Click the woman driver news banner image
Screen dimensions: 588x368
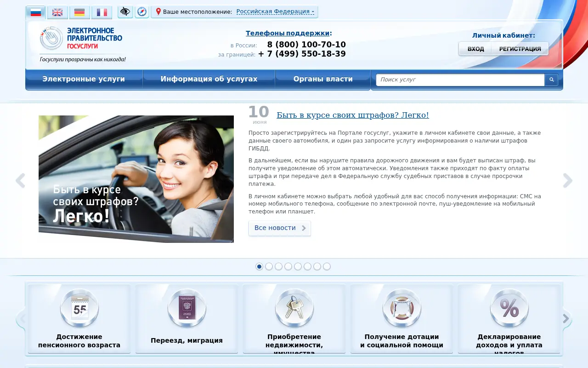pos(136,179)
